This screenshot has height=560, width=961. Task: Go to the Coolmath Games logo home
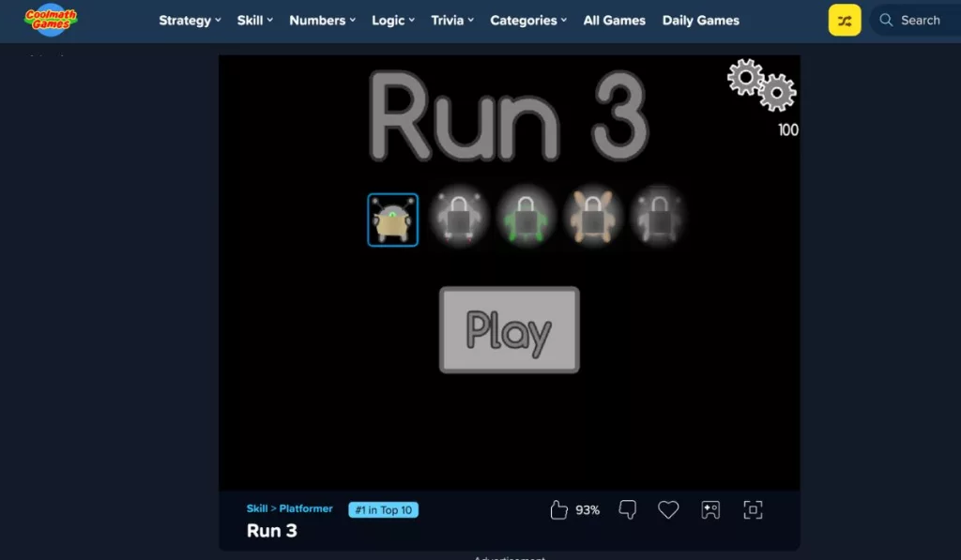tap(51, 20)
